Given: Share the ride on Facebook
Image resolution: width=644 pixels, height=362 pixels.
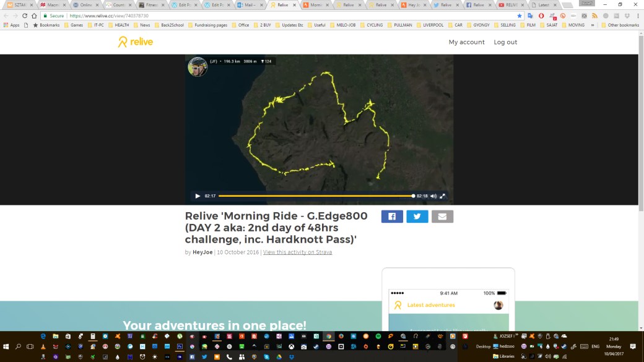Looking at the screenshot, I should tap(392, 217).
